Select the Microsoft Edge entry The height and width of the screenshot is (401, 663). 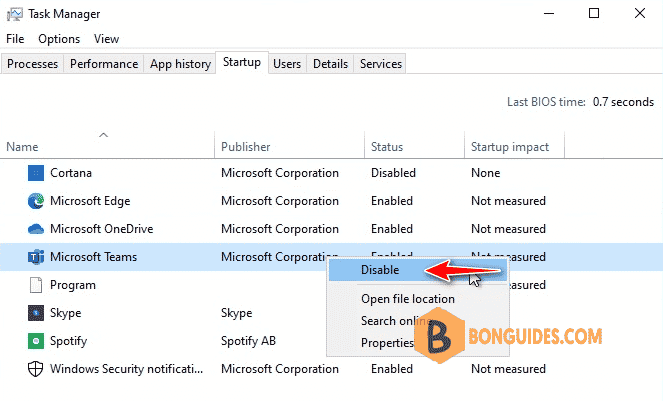click(90, 201)
